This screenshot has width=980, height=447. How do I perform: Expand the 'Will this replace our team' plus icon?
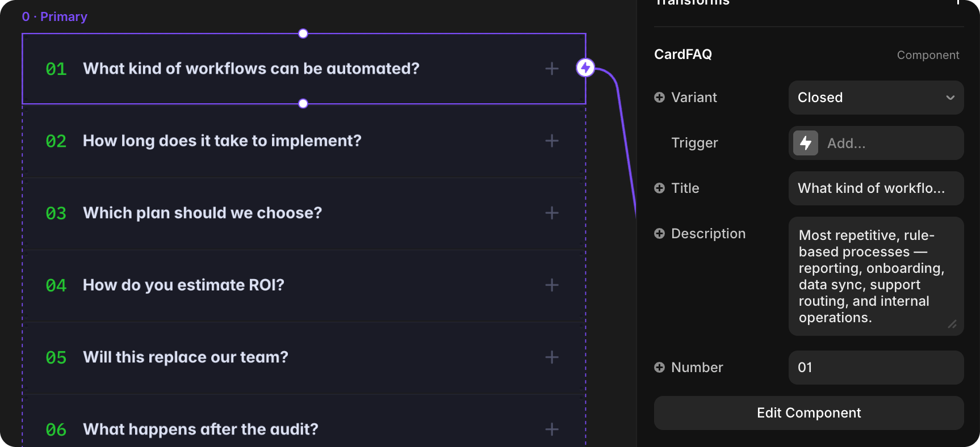[552, 357]
